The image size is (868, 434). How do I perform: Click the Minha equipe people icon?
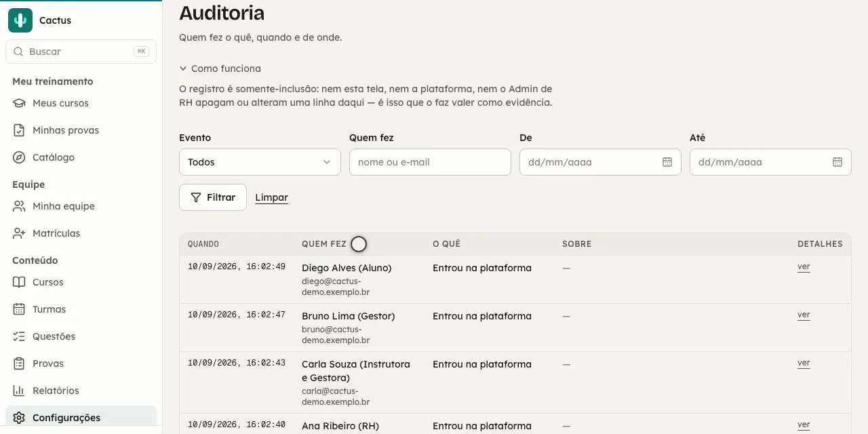coord(19,206)
